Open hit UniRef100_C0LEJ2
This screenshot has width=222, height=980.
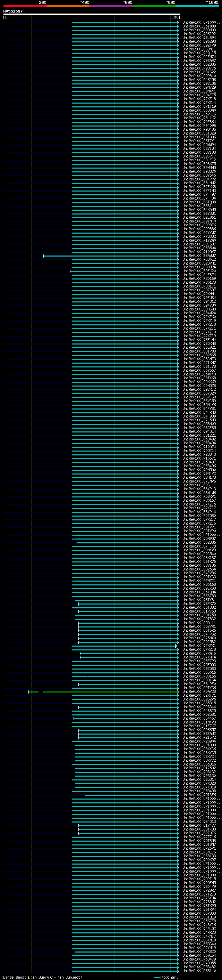click(x=199, y=160)
